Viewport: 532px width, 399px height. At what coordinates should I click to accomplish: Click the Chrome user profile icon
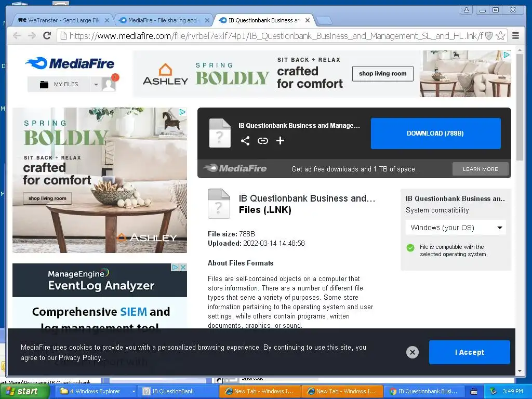pos(467,10)
